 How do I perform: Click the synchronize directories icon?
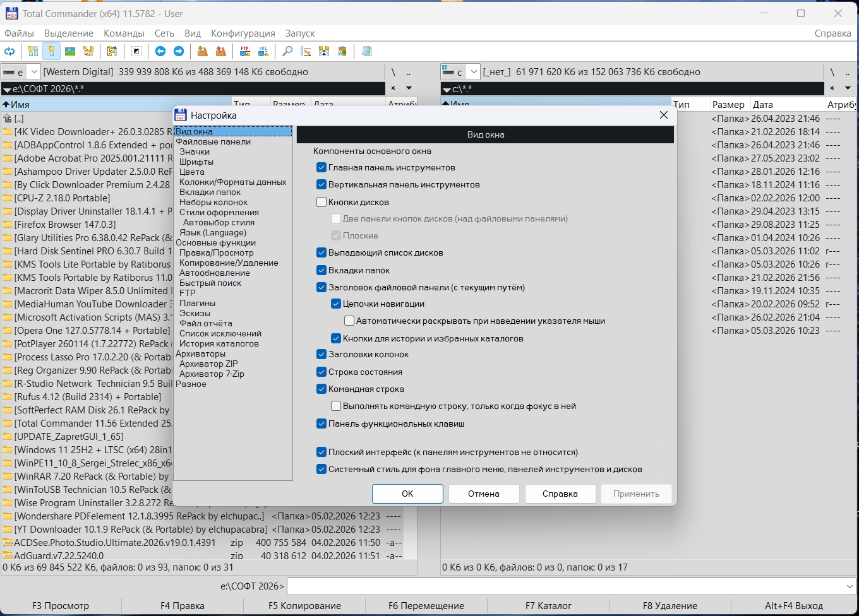tap(324, 52)
